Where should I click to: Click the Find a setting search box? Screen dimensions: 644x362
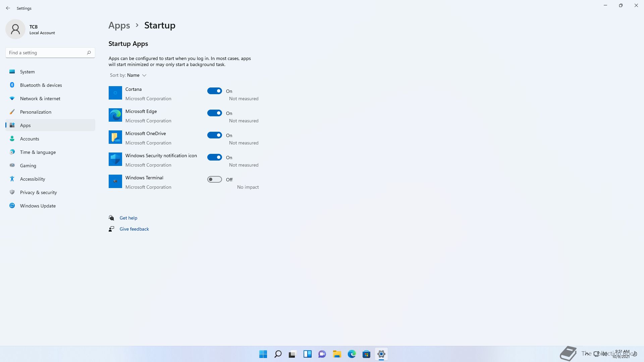[x=50, y=53]
